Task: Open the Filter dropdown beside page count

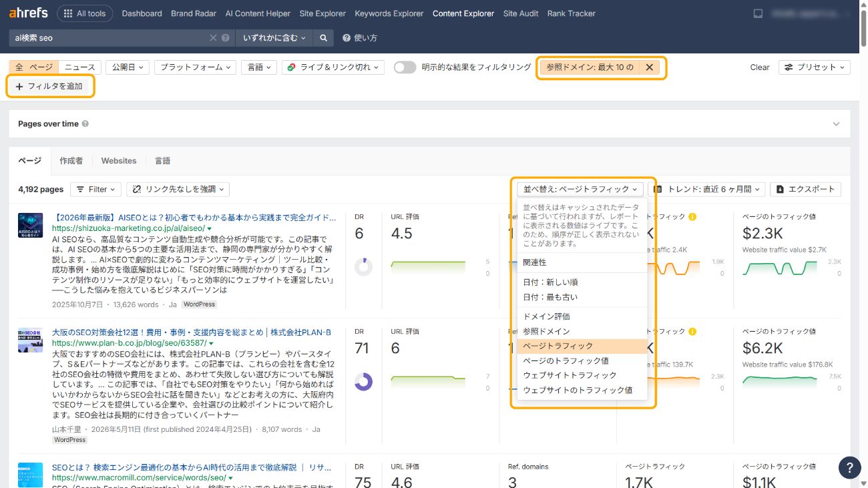Action: (x=96, y=190)
